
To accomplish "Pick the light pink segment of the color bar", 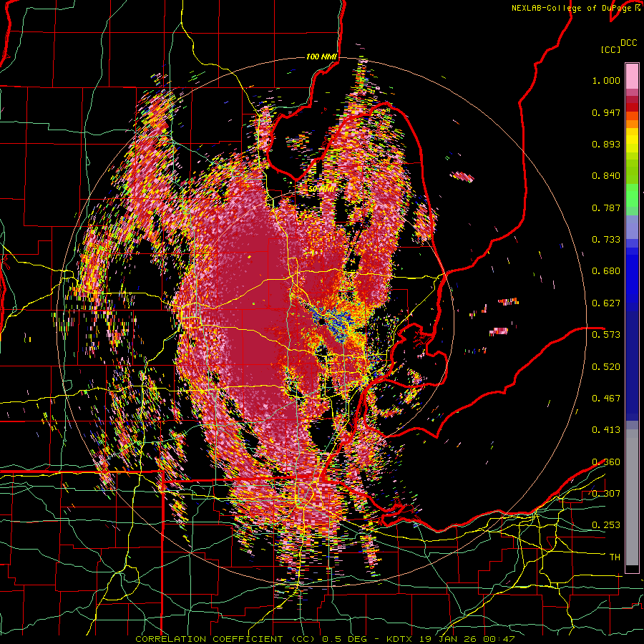I will [632, 77].
